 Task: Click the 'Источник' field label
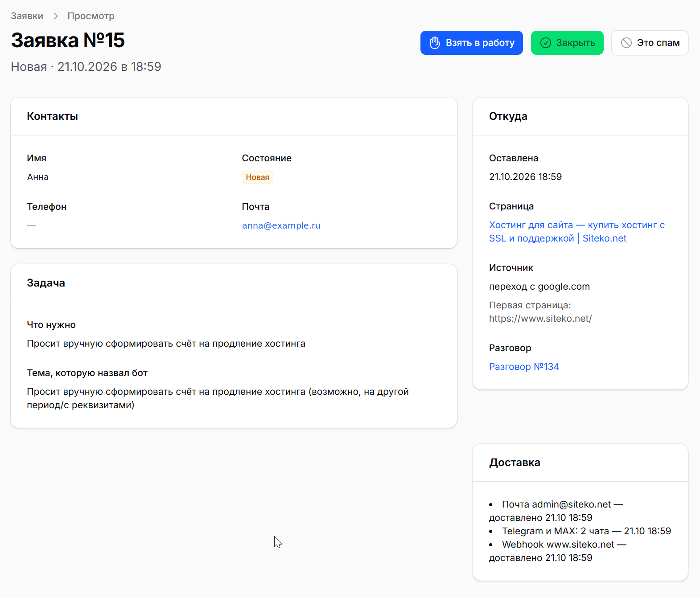(x=511, y=268)
